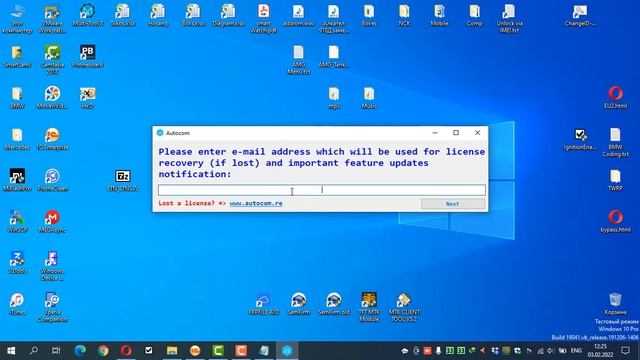Open the Windows Start menu
Screen dimensions: 640x360
point(11,350)
